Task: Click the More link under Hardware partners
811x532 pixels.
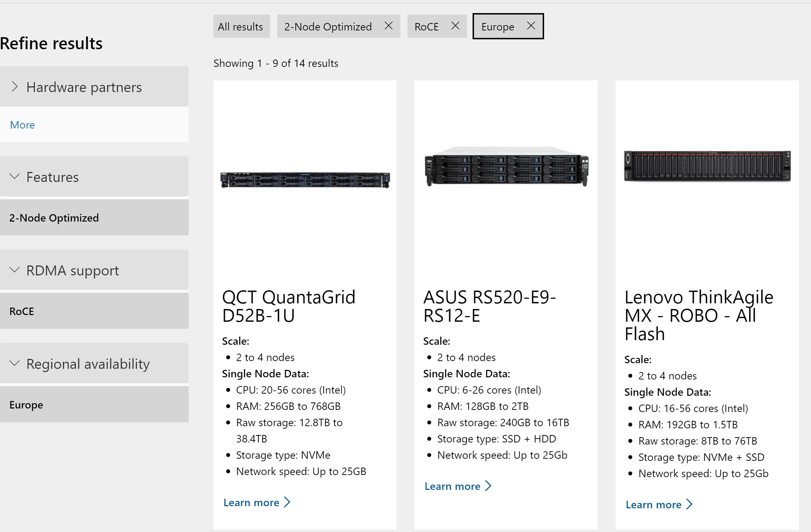Action: click(22, 125)
